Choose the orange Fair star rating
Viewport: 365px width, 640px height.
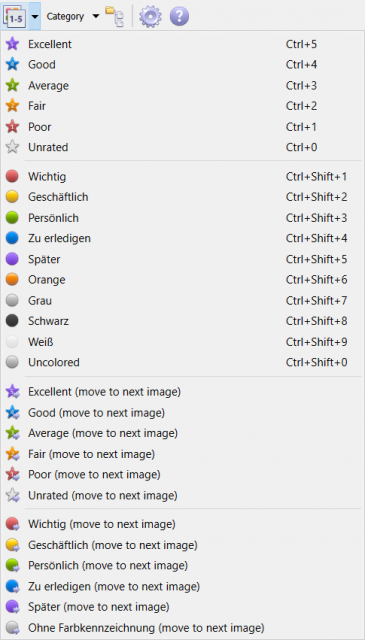[x=12, y=106]
